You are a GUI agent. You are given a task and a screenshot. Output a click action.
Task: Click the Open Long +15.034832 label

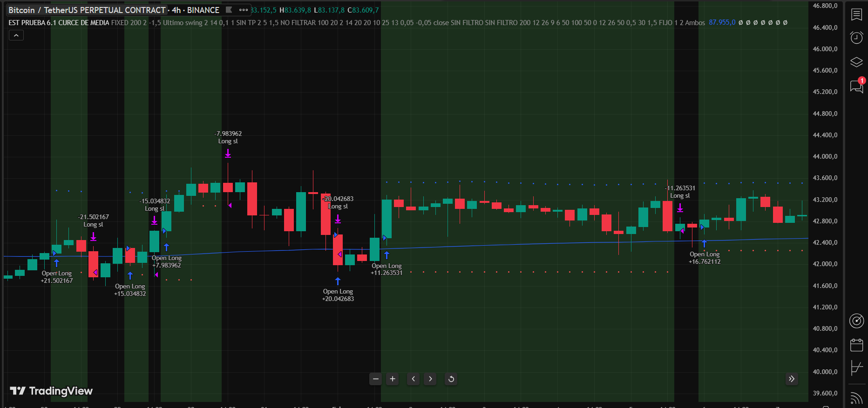pos(130,290)
